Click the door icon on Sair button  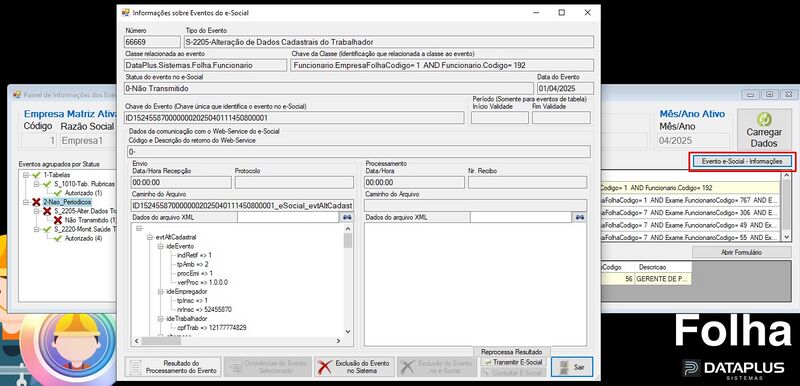tap(563, 367)
